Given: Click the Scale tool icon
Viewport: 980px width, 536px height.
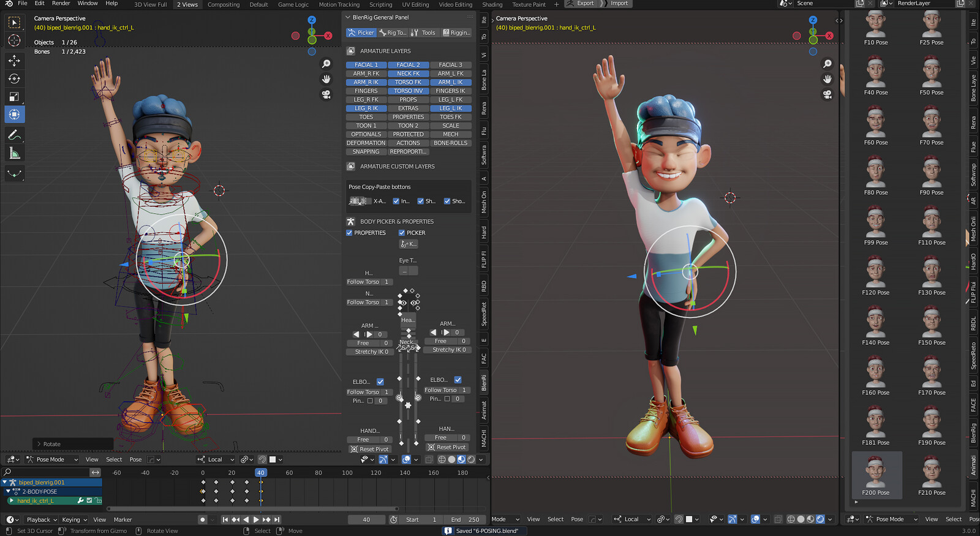Looking at the screenshot, I should coord(14,97).
